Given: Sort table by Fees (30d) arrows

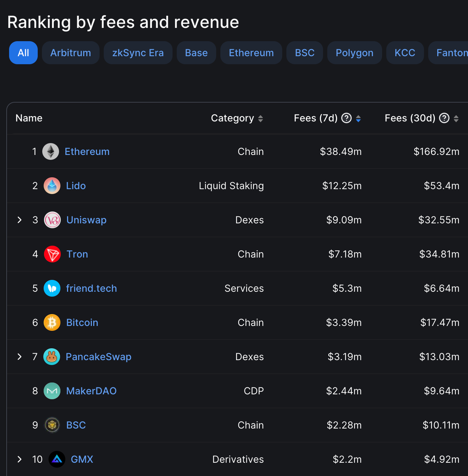Looking at the screenshot, I should tap(456, 119).
